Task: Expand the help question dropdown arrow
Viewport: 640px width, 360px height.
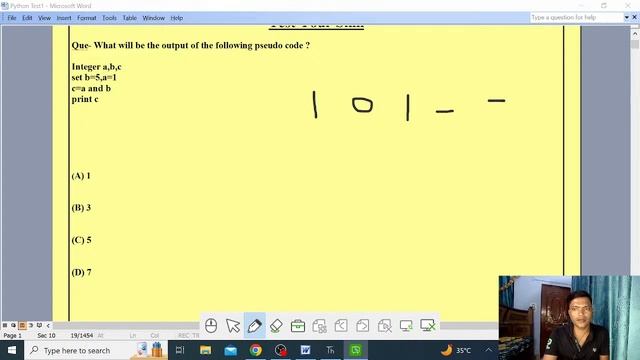Action: [x=627, y=18]
